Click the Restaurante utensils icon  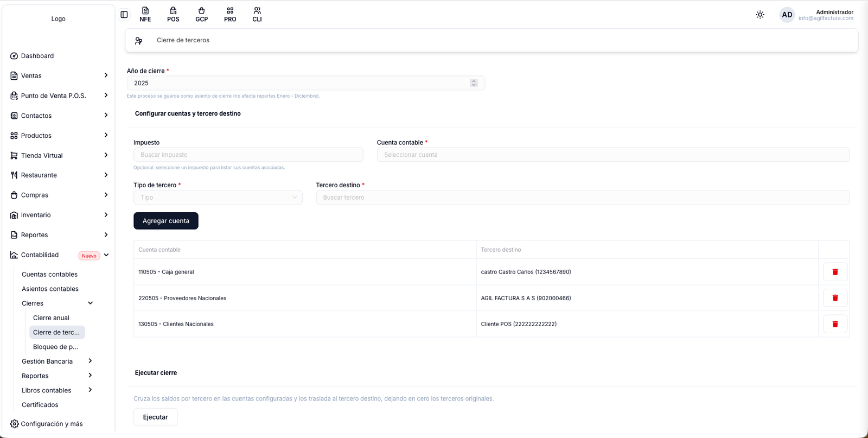[x=14, y=175]
